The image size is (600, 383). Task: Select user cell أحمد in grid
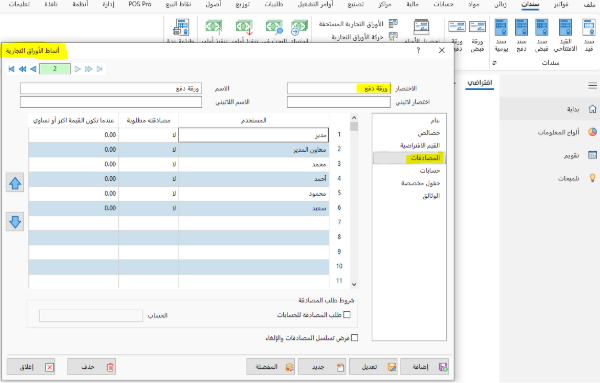254,179
